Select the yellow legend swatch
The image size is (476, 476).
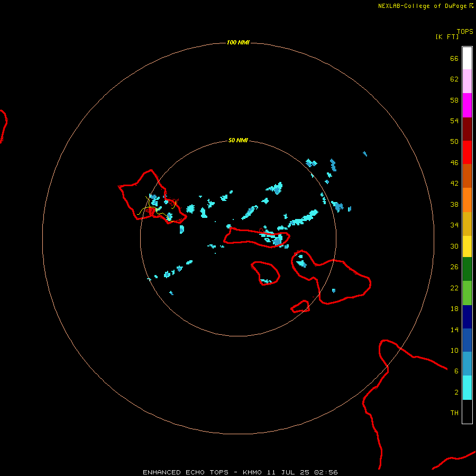tap(467, 246)
